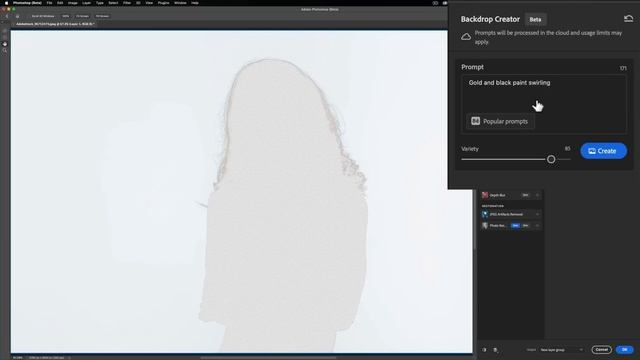640x360 pixels.
Task: Click the Variety slider handle
Action: coord(551,159)
